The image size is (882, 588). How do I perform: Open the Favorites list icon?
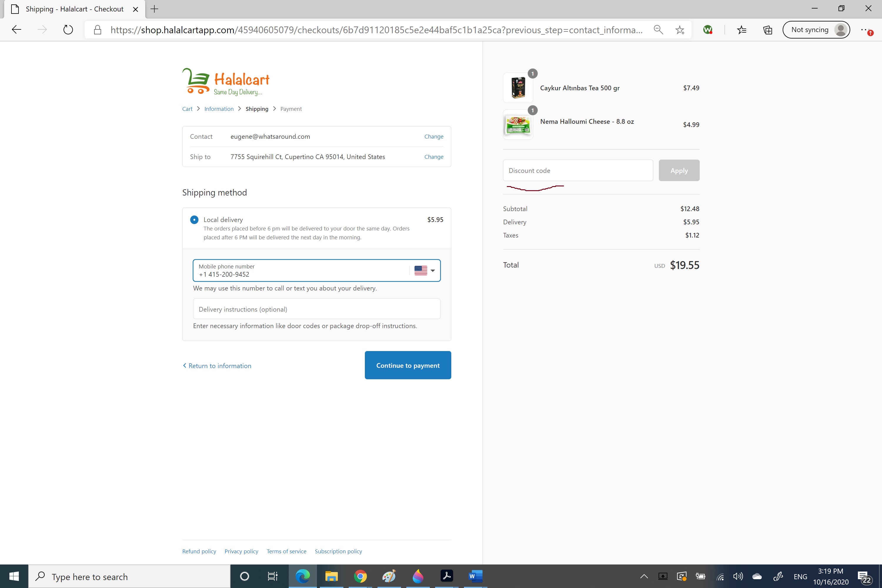pos(741,30)
